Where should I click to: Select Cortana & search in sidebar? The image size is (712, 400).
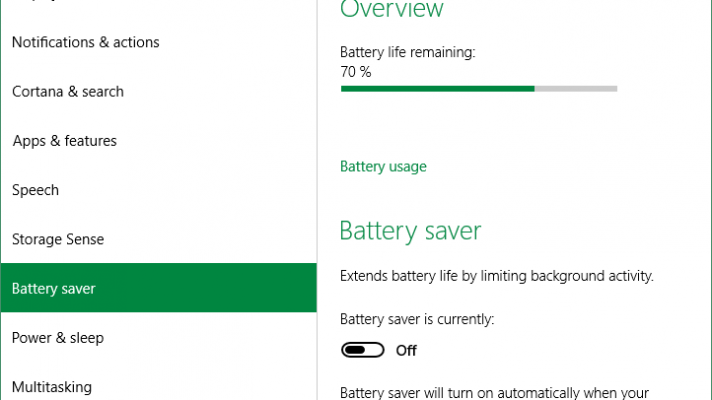pyautogui.click(x=68, y=91)
